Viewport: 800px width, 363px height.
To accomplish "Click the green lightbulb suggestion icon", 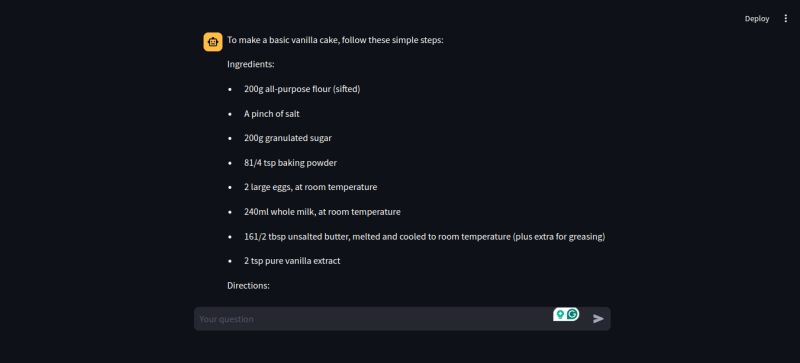I will 560,314.
